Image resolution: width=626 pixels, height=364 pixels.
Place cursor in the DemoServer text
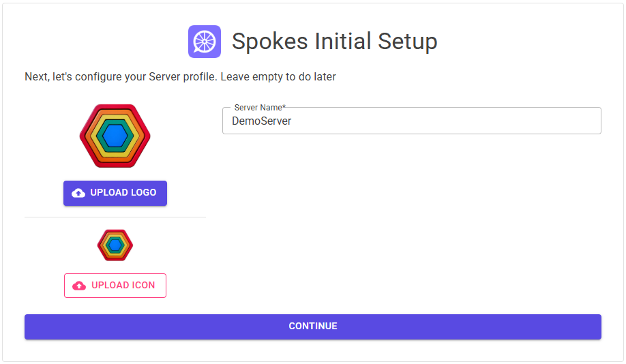[261, 121]
